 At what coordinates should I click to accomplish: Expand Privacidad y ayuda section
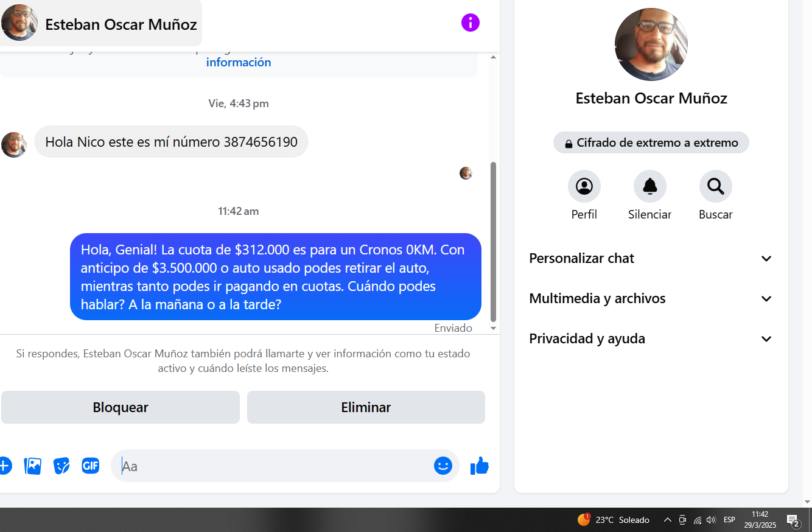(x=651, y=338)
